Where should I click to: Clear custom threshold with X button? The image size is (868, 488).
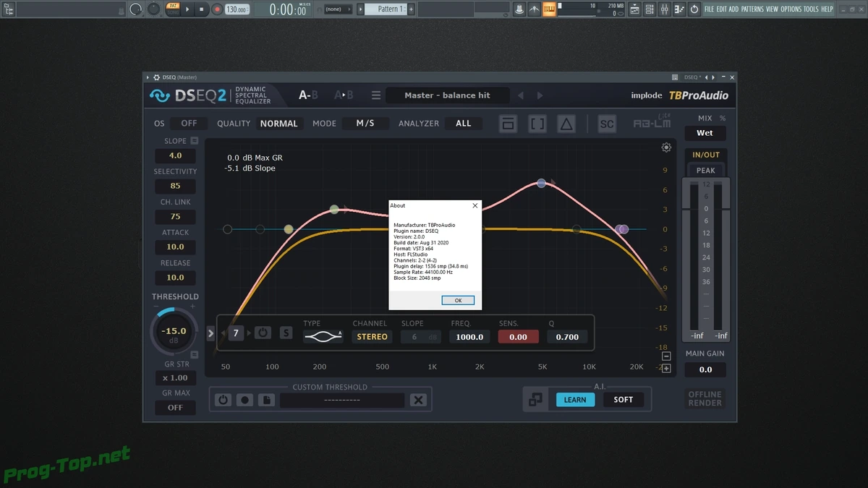418,400
